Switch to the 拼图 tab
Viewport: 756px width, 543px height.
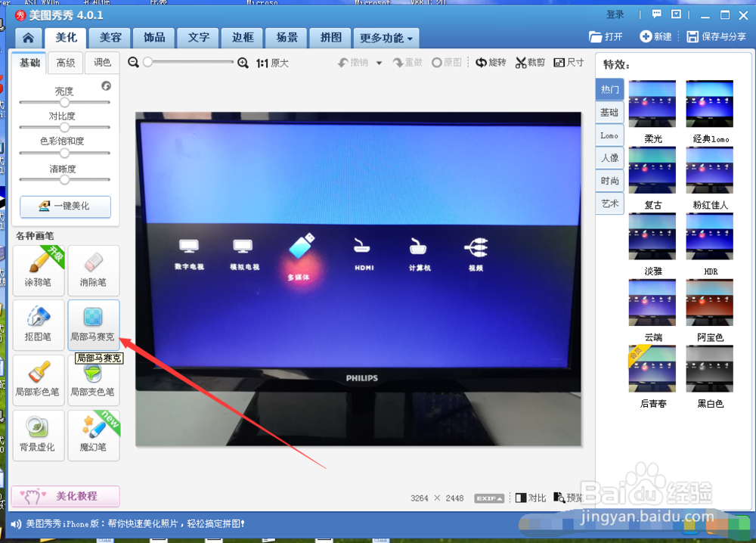pos(331,38)
